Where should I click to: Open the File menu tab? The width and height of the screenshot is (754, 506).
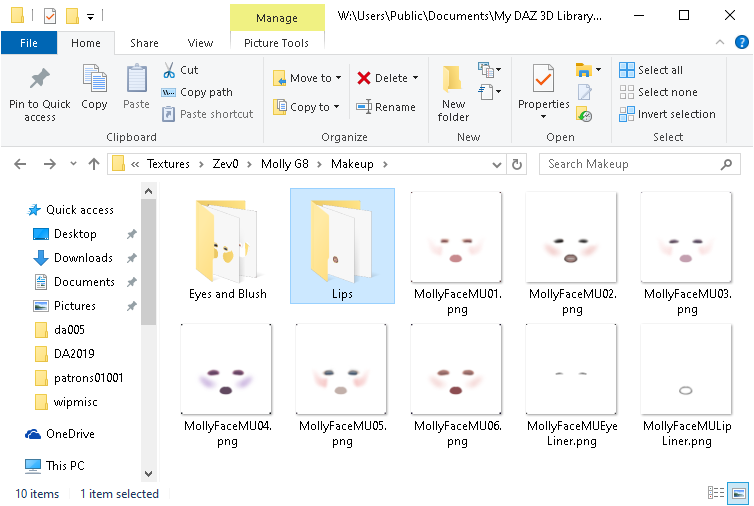(28, 43)
